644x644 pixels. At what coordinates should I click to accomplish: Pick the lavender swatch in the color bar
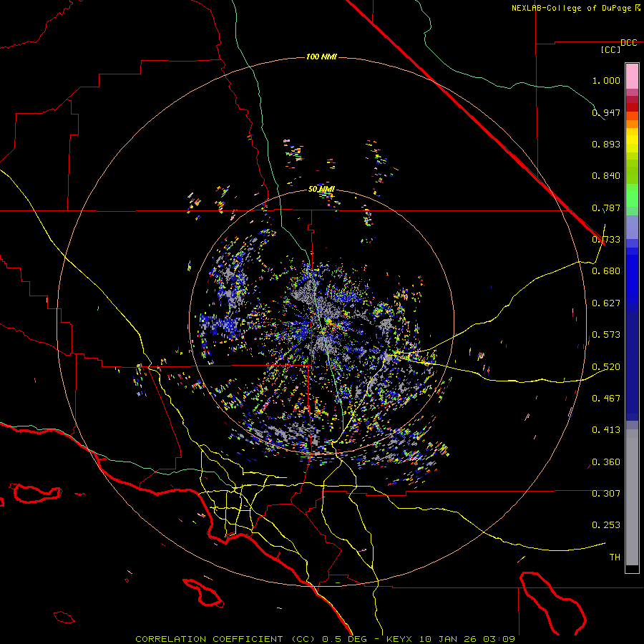[632, 227]
